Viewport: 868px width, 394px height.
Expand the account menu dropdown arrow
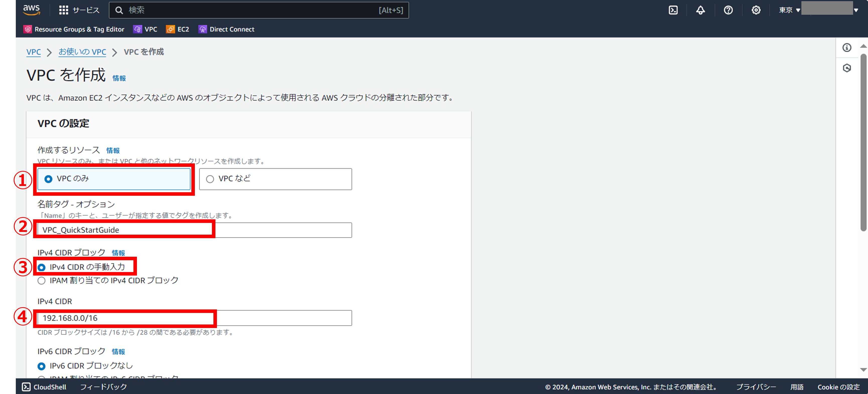855,10
